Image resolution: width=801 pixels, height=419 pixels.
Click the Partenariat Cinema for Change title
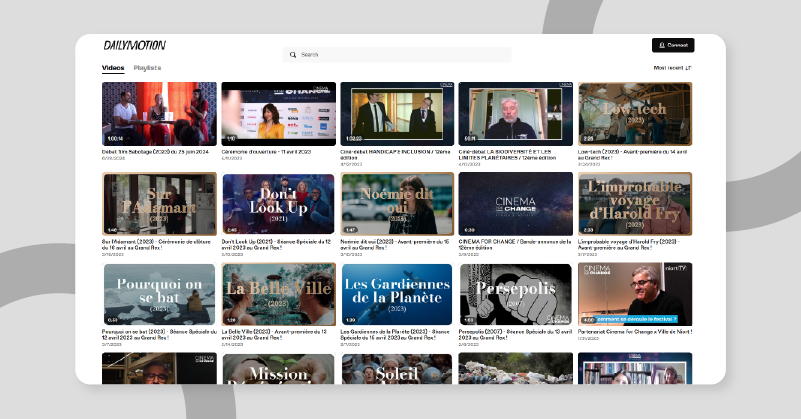(635, 332)
